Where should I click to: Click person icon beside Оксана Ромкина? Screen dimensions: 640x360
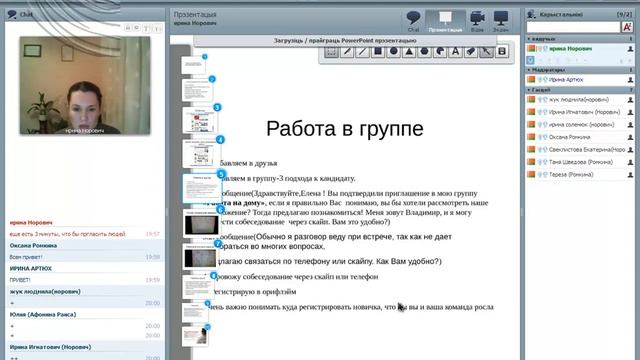coord(630,138)
